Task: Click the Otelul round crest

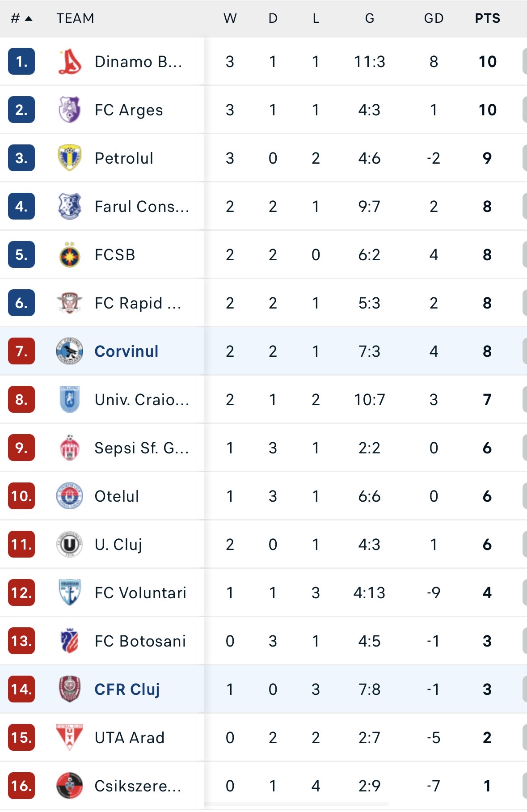Action: (70, 496)
